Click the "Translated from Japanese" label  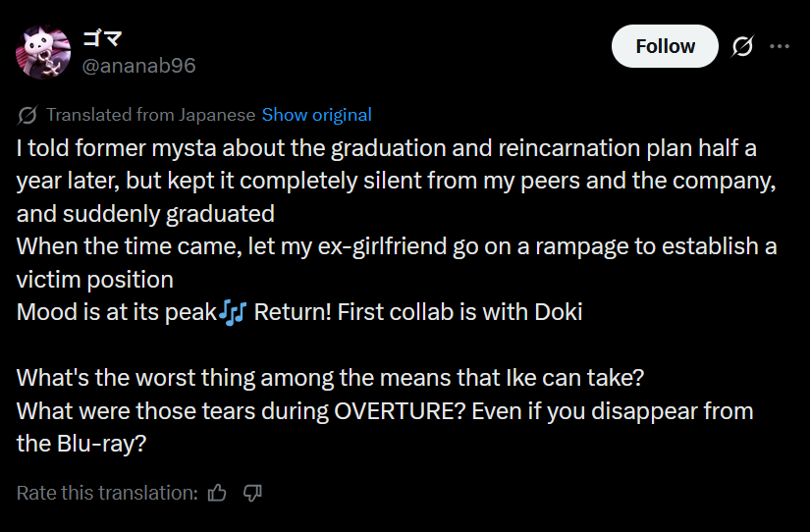click(150, 115)
